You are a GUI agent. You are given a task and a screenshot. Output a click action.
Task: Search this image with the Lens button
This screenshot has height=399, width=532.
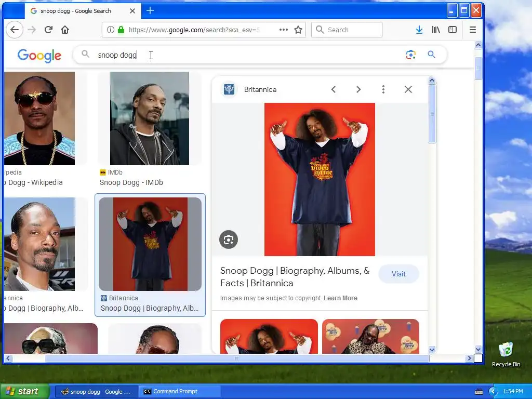[x=229, y=240]
